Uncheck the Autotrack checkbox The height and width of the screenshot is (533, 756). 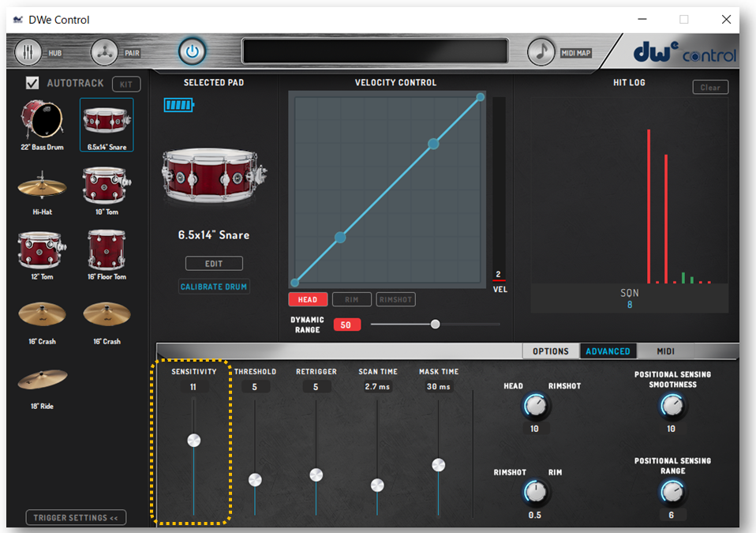coord(32,83)
